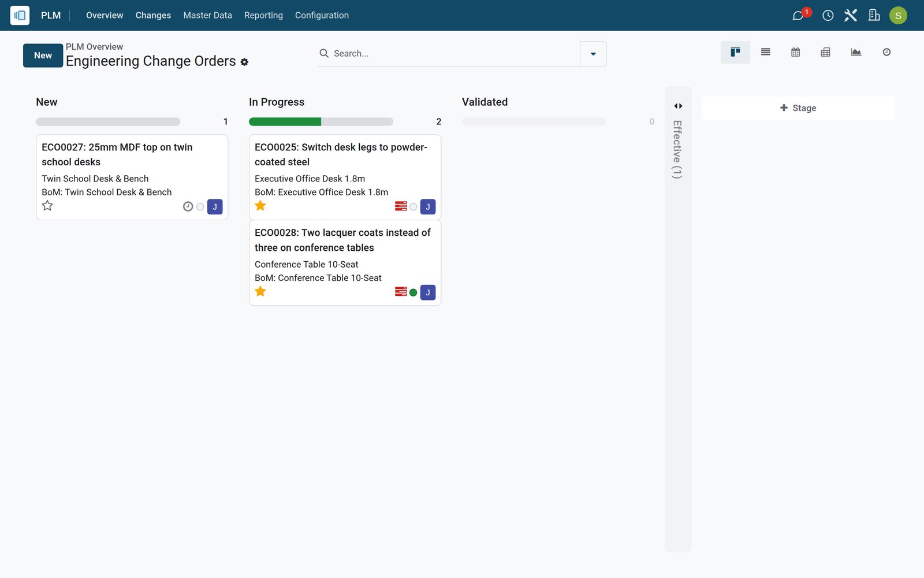
Task: Click the Validated column progress bar
Action: coord(534,122)
